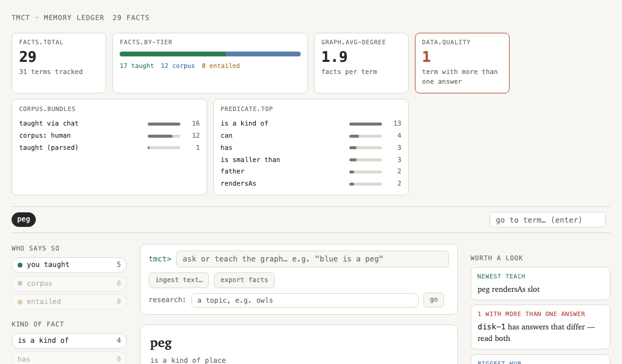Viewport: 622px width, 364px height.
Task: Click the research 'go' button
Action: point(434,300)
